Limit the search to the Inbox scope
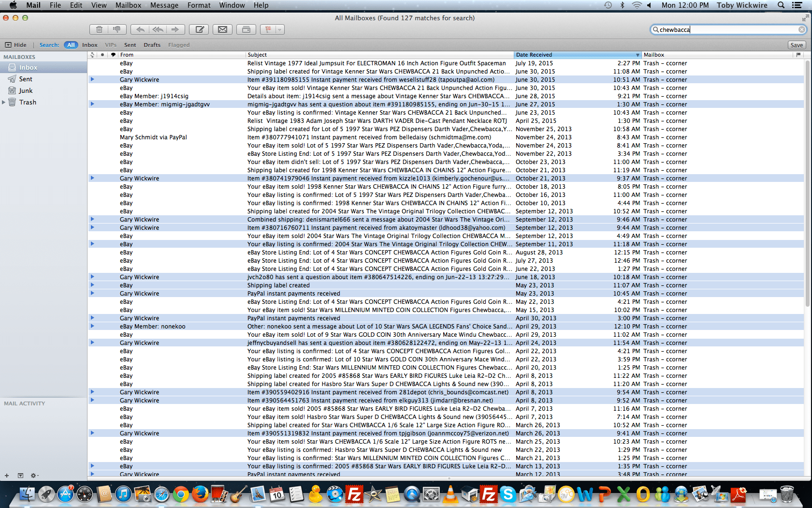The width and height of the screenshot is (812, 508). click(x=90, y=45)
